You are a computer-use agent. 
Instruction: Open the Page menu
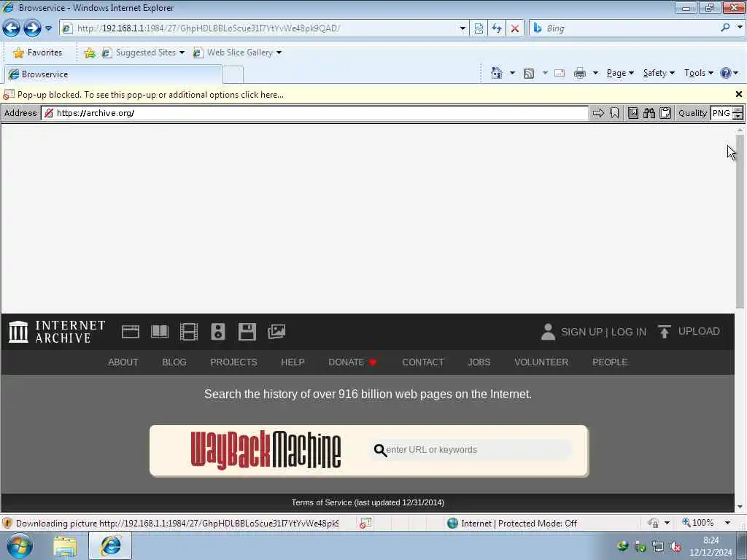click(620, 73)
